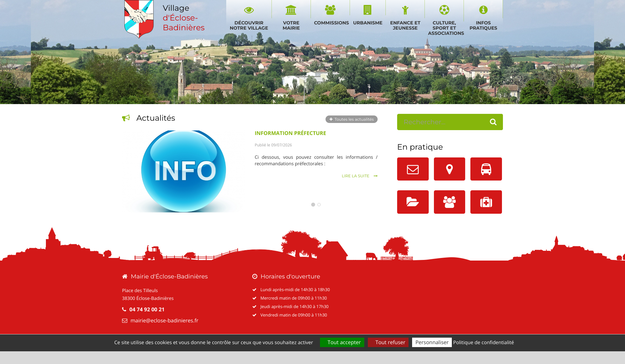625x364 pixels.
Task: Click the INFO sphere news thumbnail
Action: 184,171
